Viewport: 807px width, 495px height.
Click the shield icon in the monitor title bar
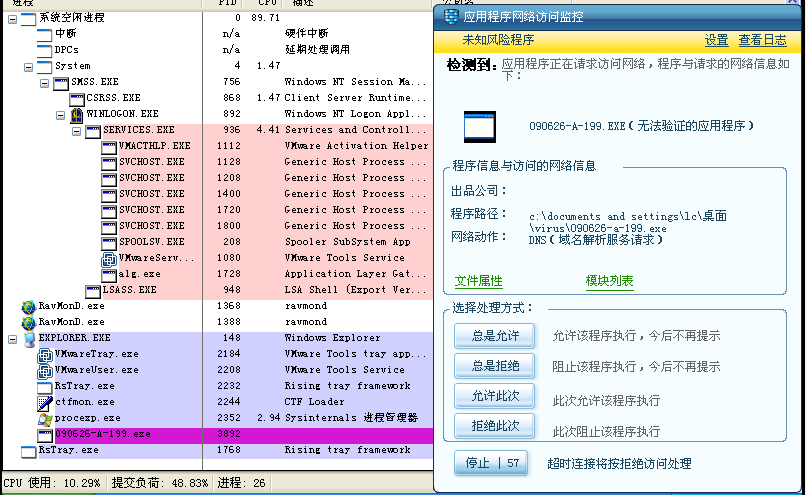pyautogui.click(x=451, y=16)
